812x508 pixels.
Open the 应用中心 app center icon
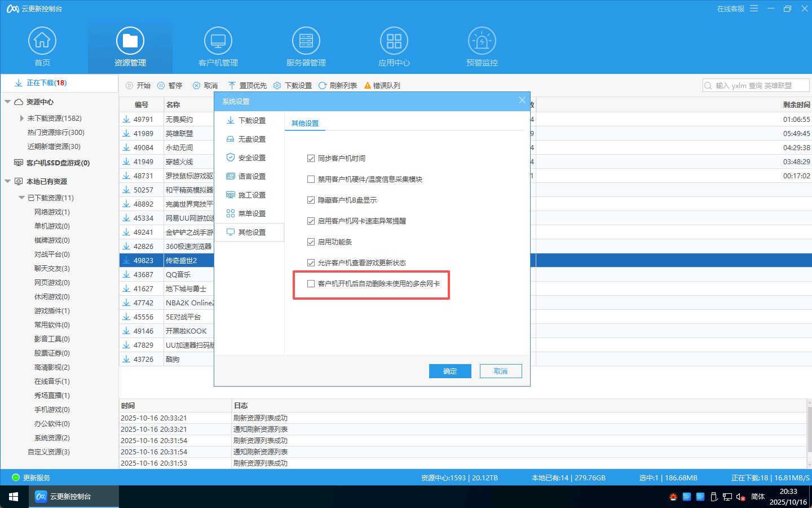[394, 45]
